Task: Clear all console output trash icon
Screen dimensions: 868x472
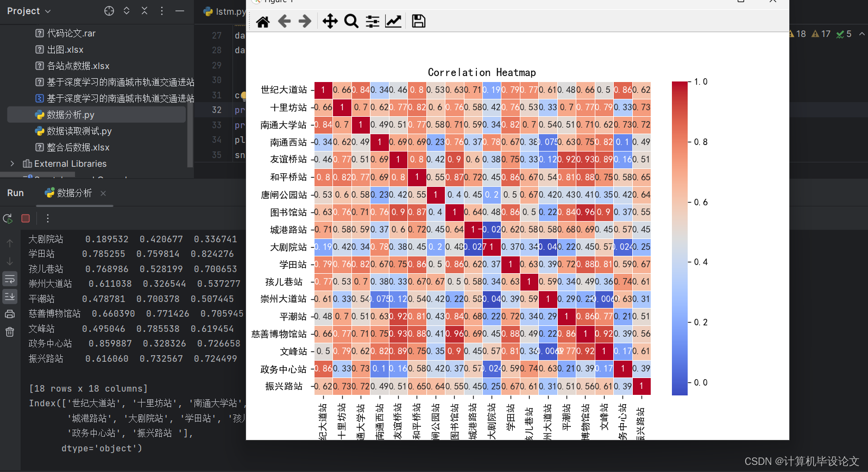Action: pos(10,332)
